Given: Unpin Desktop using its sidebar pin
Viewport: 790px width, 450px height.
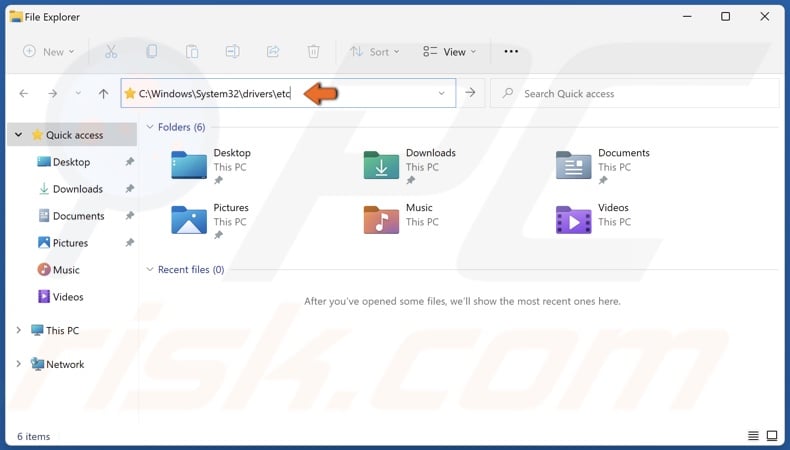Looking at the screenshot, I should click(x=129, y=161).
